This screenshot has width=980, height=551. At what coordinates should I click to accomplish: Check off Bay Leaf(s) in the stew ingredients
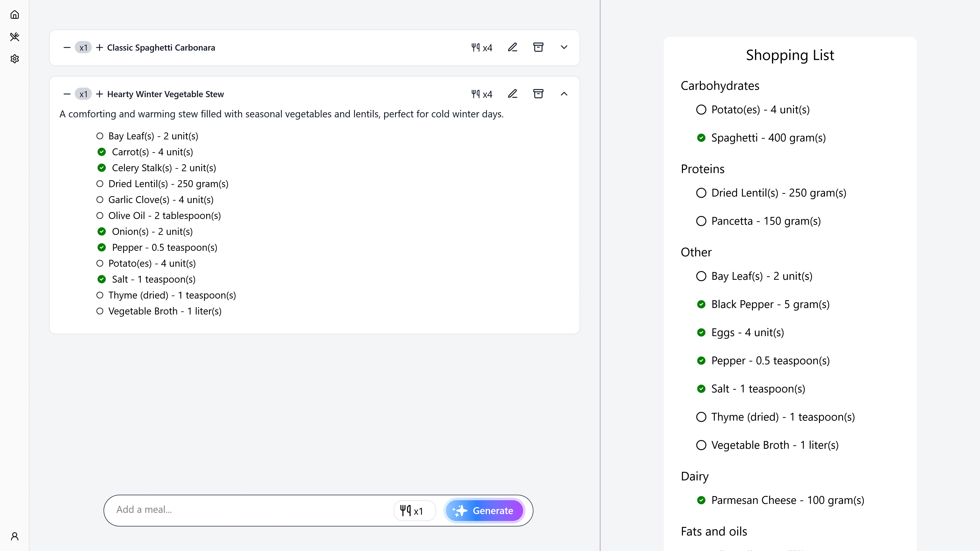click(x=100, y=136)
